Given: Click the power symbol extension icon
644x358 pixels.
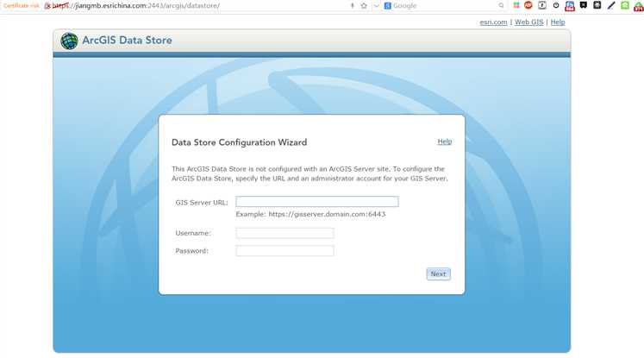Looking at the screenshot, I should (556, 5).
